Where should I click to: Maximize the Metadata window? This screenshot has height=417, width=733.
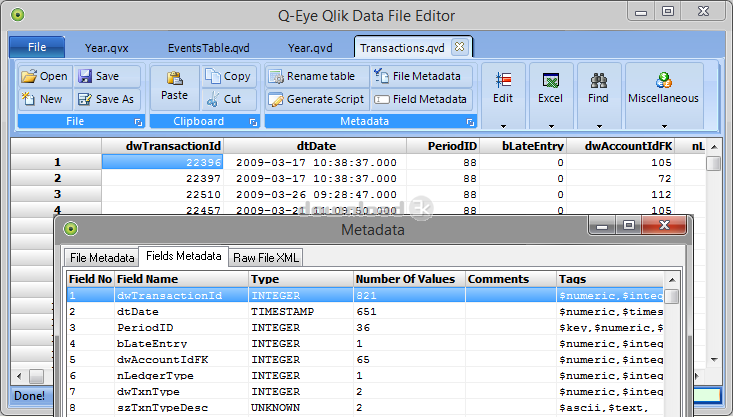629,225
